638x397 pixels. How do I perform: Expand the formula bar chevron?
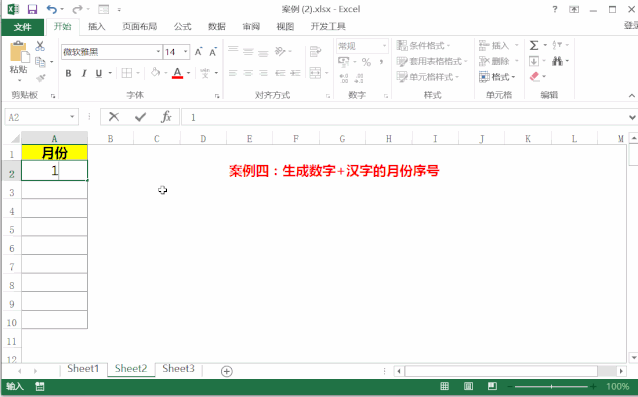click(632, 117)
